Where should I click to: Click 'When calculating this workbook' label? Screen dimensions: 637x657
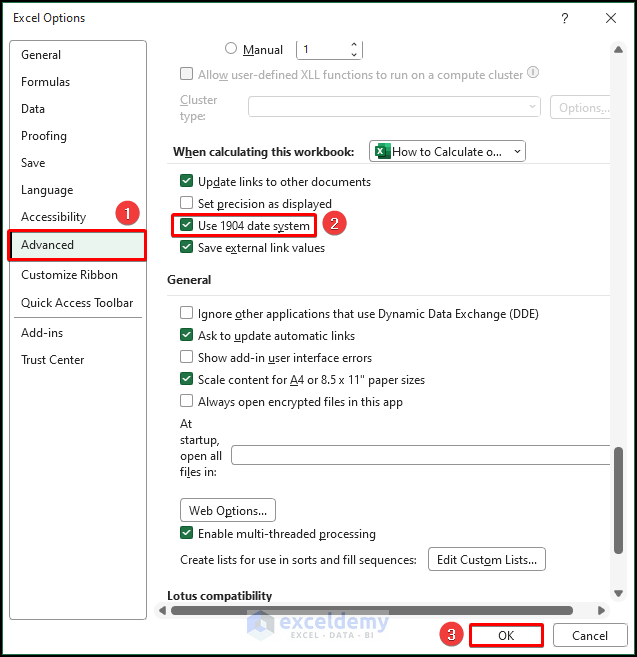click(x=264, y=152)
